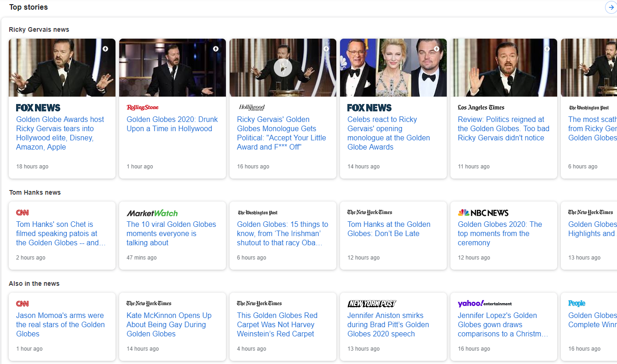This screenshot has width=617, height=364.
Task: Click '18 hours ago' timestamp on Fox News card
Action: [32, 167]
